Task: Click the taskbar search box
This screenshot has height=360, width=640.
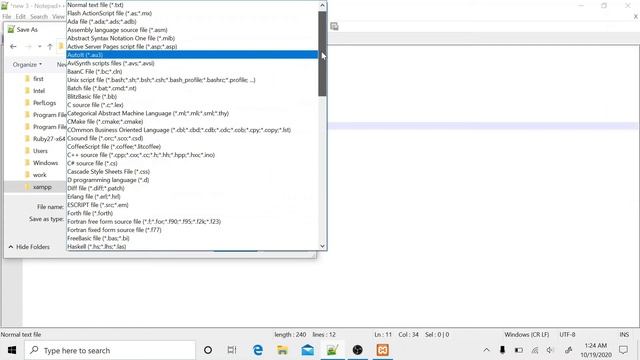Action: [x=110, y=350]
